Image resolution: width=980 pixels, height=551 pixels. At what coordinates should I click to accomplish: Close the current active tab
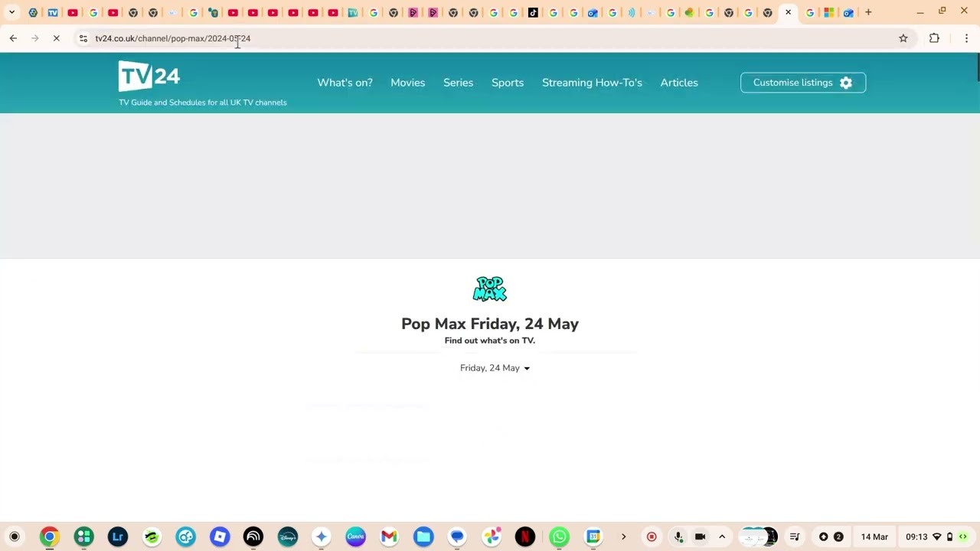788,12
